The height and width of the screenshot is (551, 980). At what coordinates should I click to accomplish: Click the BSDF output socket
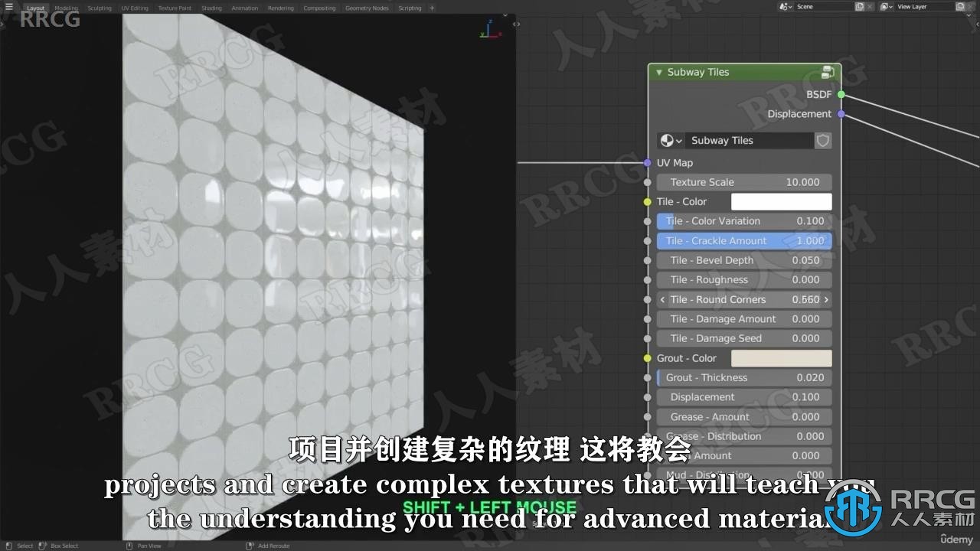click(841, 95)
